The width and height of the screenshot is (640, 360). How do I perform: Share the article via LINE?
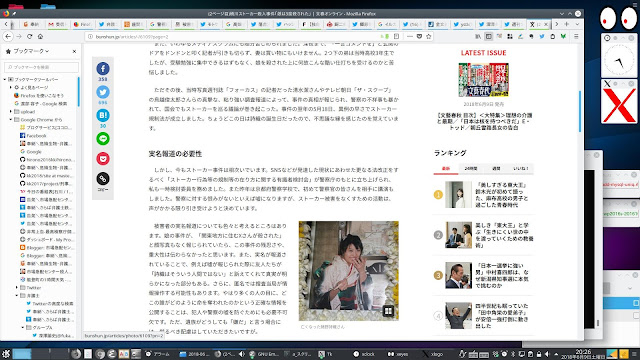[x=103, y=139]
